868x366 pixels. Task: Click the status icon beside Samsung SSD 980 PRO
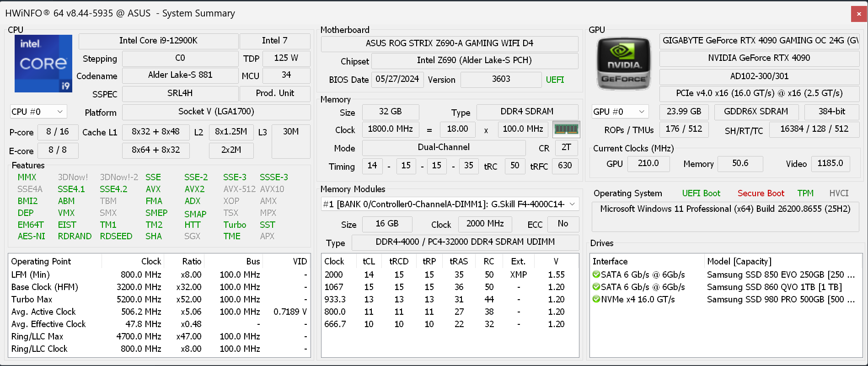[x=596, y=299]
